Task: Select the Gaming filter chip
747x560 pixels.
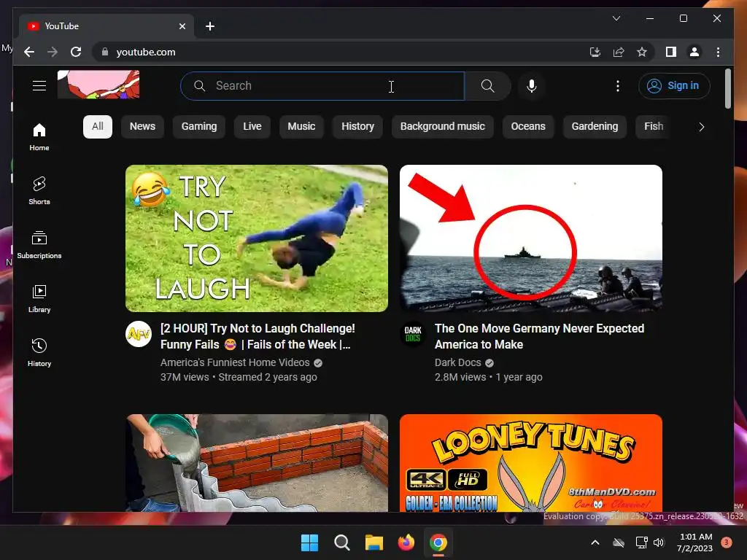Action: point(198,127)
